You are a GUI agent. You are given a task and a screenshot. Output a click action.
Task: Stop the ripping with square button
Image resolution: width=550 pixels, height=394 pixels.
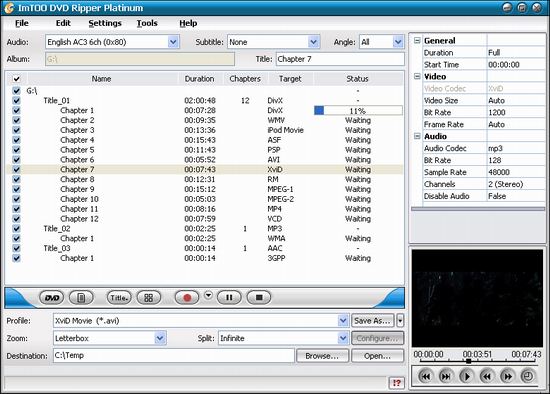click(x=259, y=298)
